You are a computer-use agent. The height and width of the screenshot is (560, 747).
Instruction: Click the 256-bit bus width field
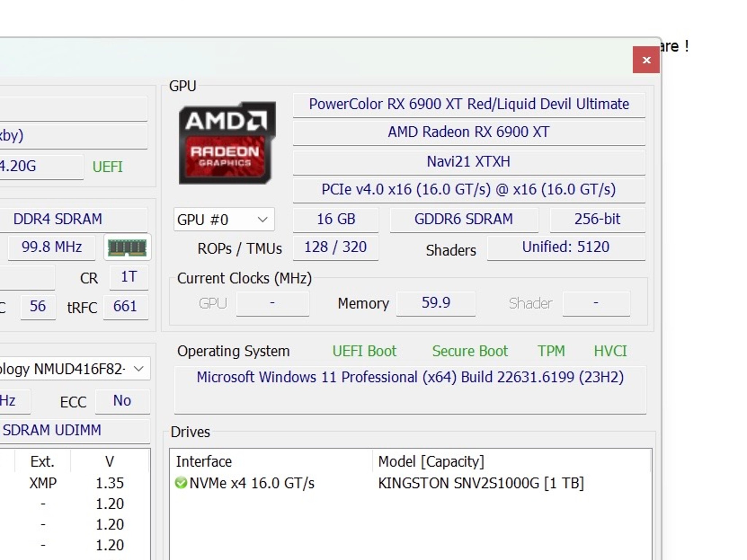tap(597, 219)
